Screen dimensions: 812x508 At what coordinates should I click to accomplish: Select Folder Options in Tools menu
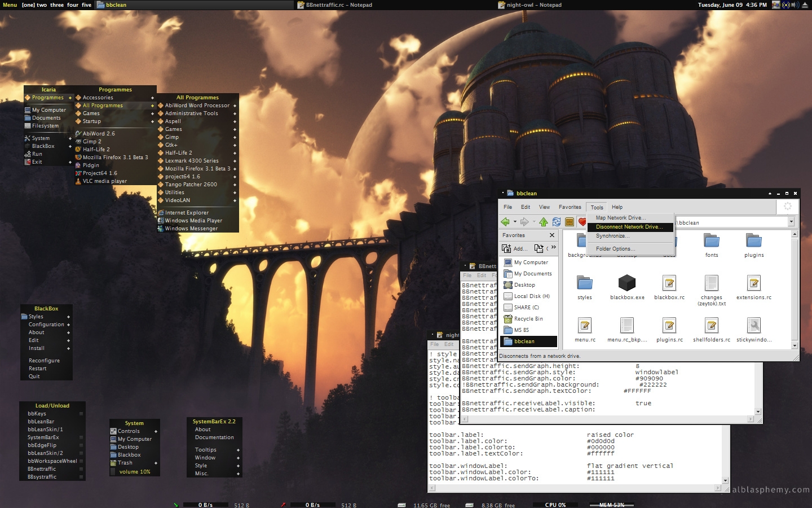click(x=615, y=249)
